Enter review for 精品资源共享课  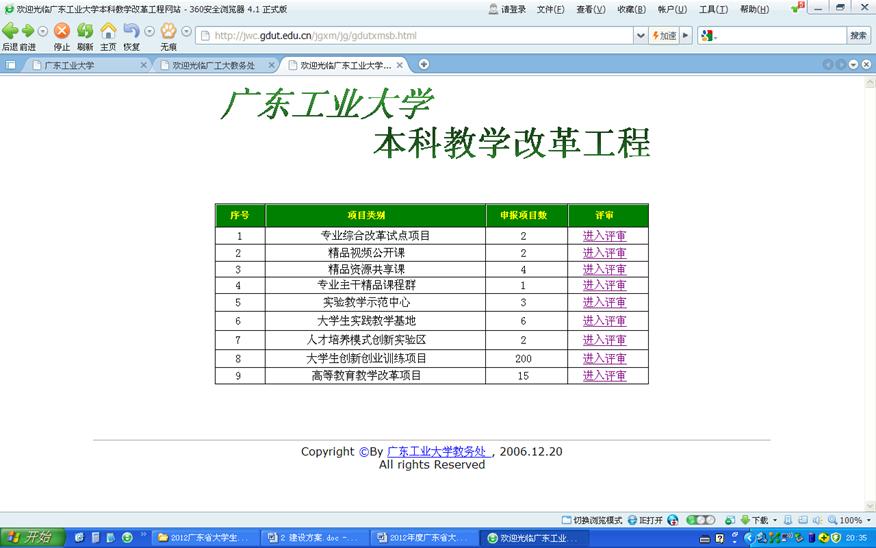click(x=604, y=269)
